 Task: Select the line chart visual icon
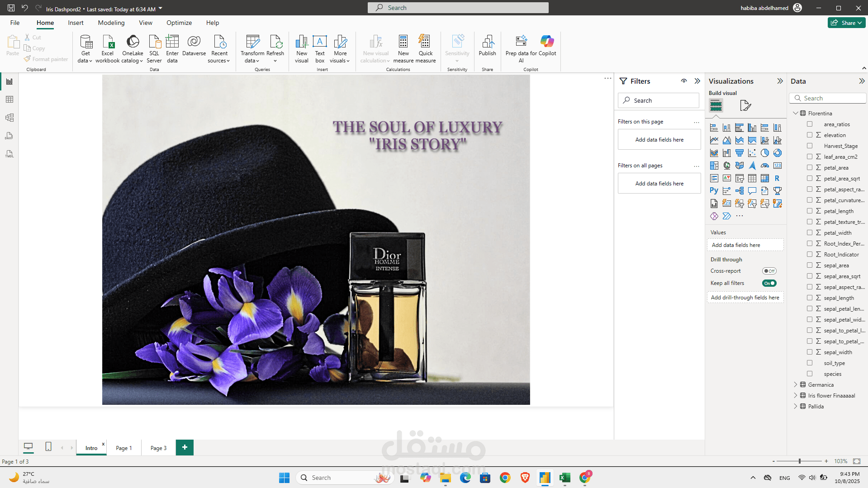(x=714, y=140)
